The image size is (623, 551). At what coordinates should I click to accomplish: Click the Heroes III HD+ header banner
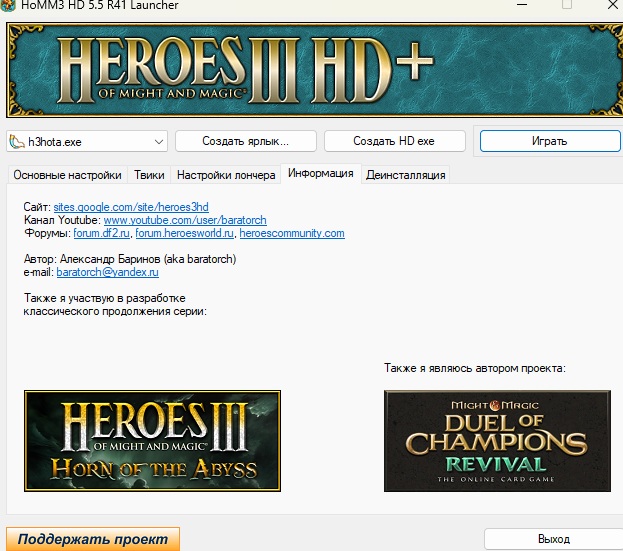314,70
